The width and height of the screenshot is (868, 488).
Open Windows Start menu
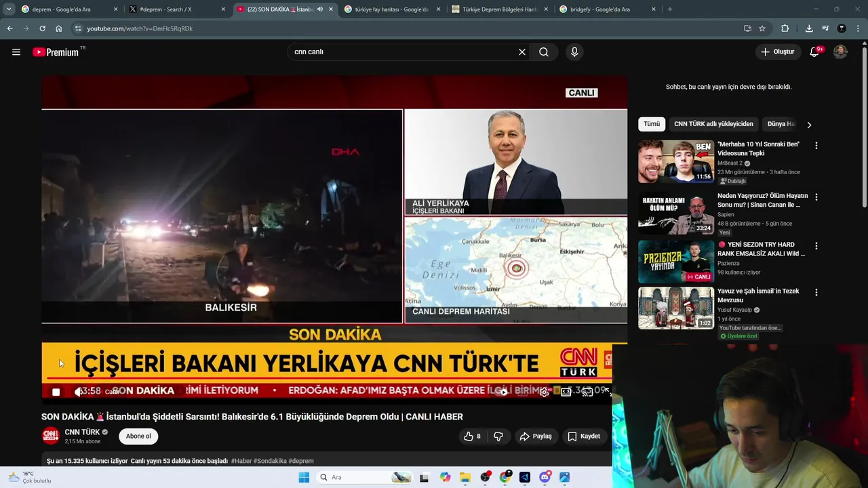[304, 477]
